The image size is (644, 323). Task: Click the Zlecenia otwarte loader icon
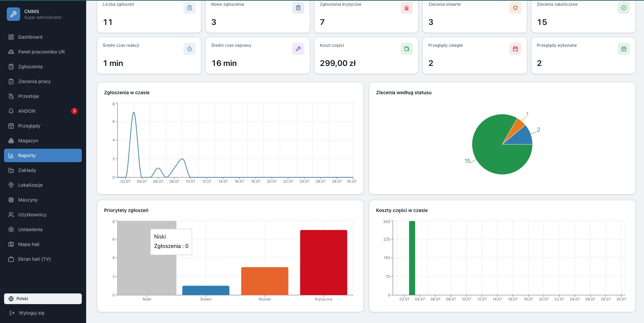515,8
